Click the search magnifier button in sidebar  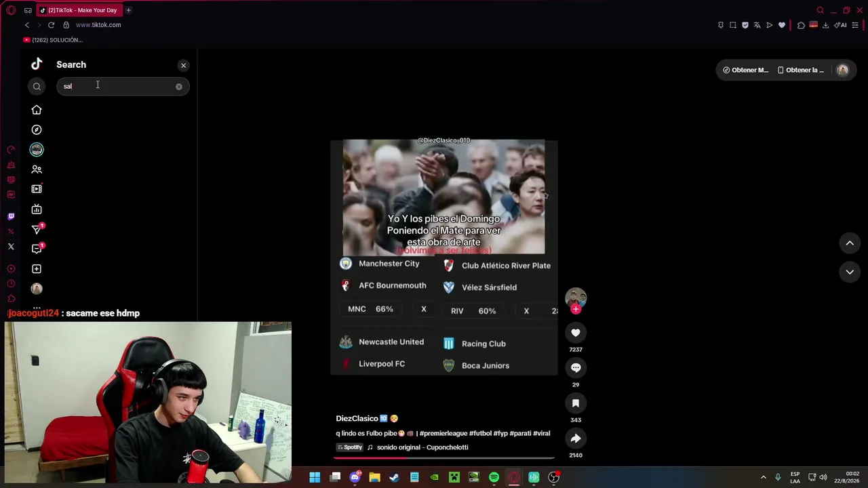37,86
